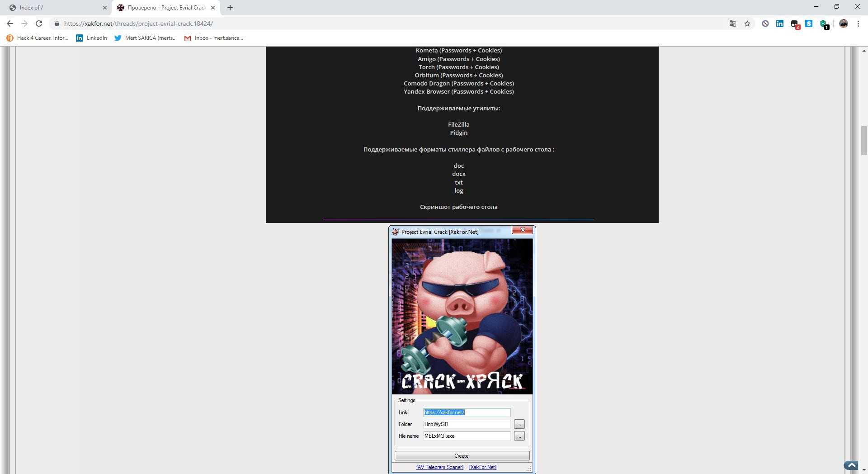Click the text 'Yandex Browser (Passwords + Cookies)'
Screen dimensions: 868x474
(458, 91)
